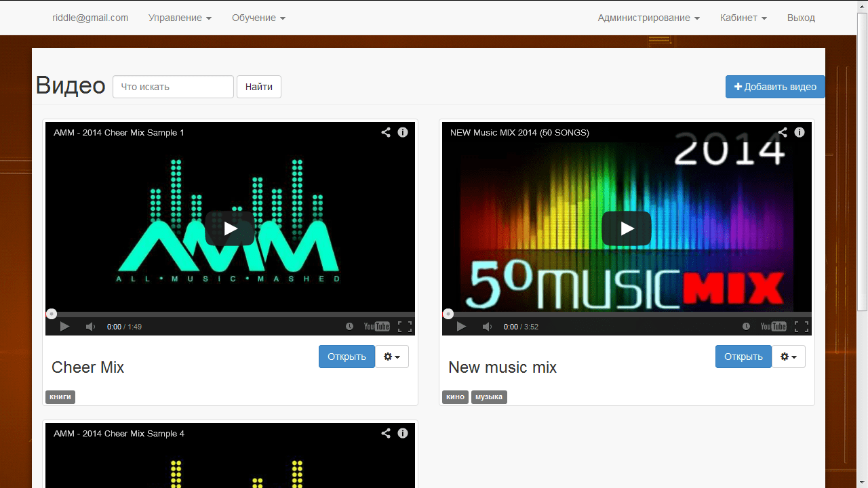The image size is (868, 488).
Task: Open the New music mix video with Открыть
Action: tap(743, 357)
